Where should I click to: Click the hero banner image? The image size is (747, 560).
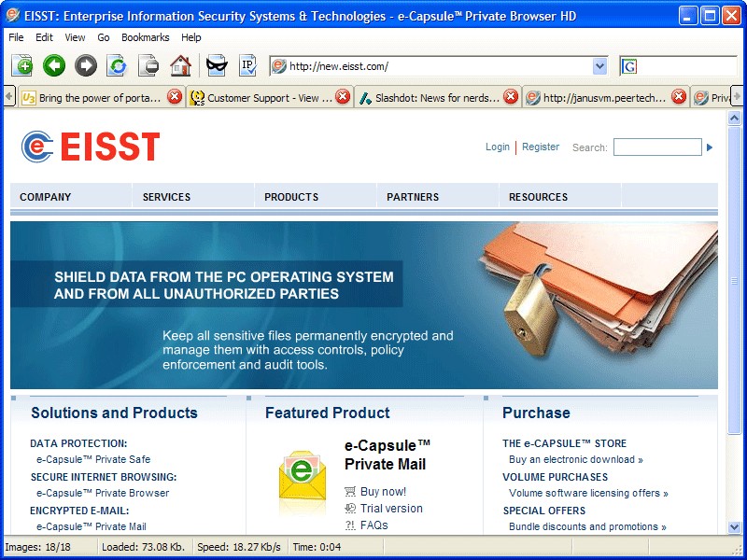click(364, 305)
